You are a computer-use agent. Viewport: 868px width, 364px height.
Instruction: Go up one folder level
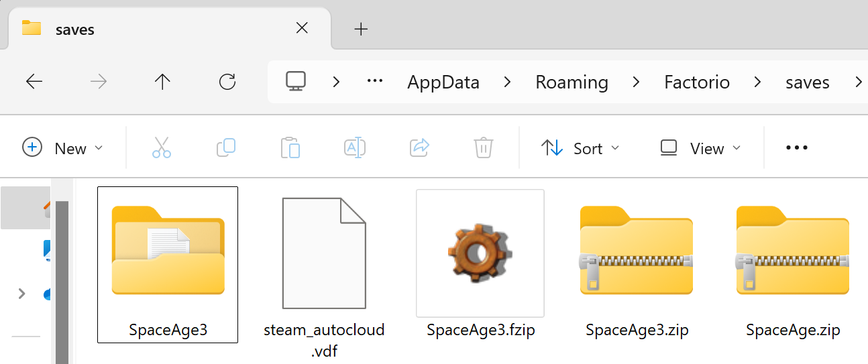click(x=162, y=82)
